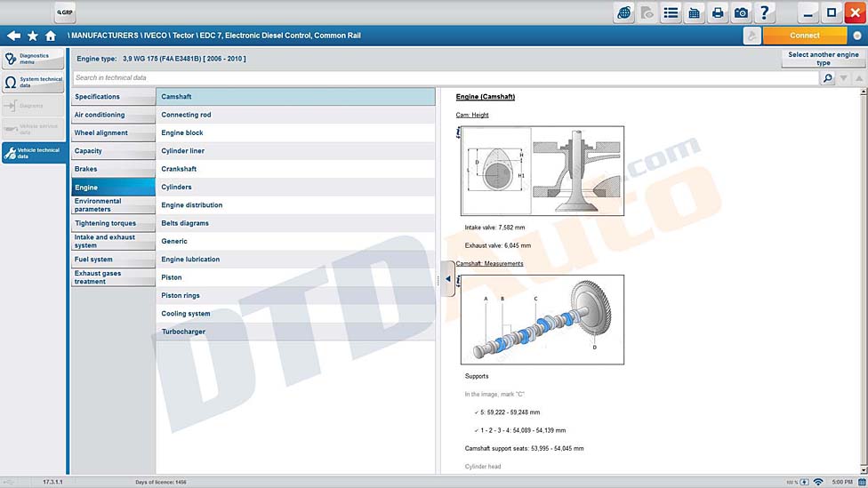Select the Engine category
This screenshot has height=488, width=868.
coord(114,187)
